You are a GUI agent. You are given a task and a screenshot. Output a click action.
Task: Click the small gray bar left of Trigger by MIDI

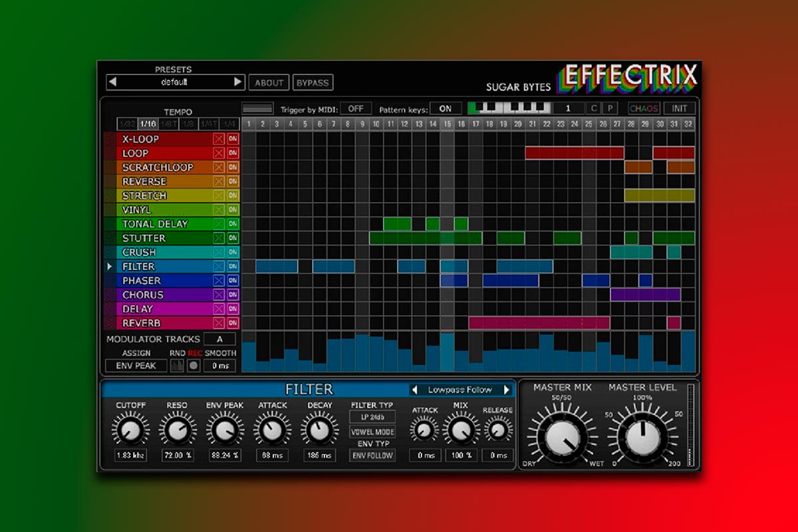pos(257,108)
